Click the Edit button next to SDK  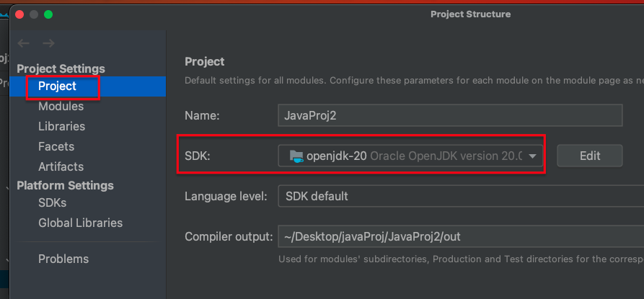coord(590,156)
